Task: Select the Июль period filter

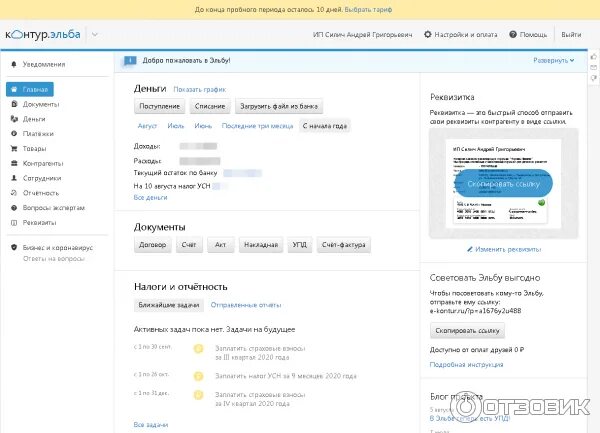Action: click(x=176, y=126)
